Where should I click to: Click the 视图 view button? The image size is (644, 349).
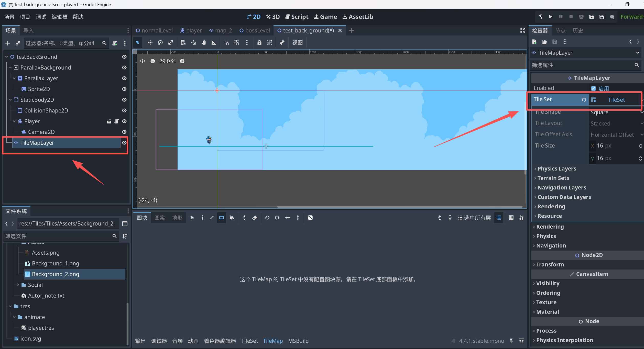pos(297,43)
